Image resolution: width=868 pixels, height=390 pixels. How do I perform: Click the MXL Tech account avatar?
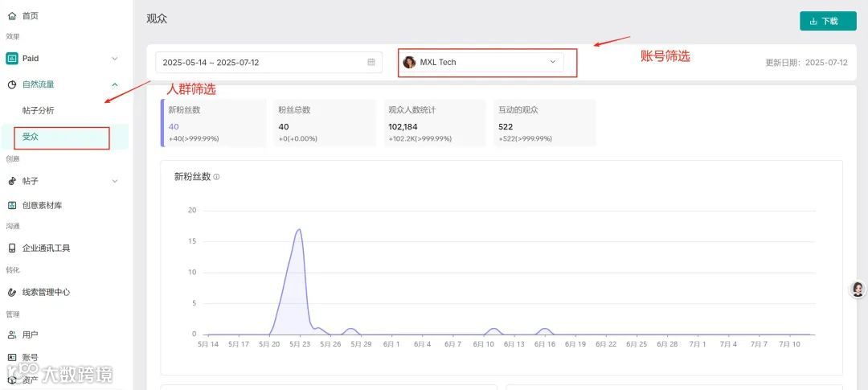coord(410,62)
